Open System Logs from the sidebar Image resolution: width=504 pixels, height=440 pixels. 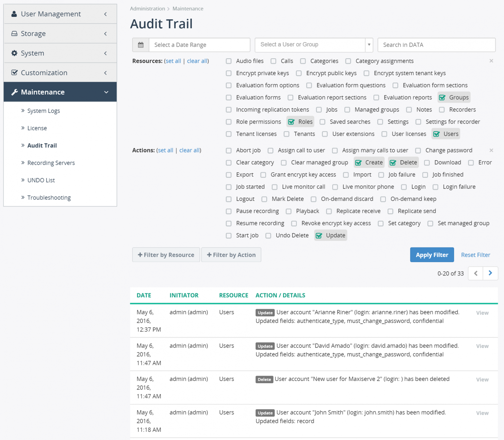coord(43,110)
